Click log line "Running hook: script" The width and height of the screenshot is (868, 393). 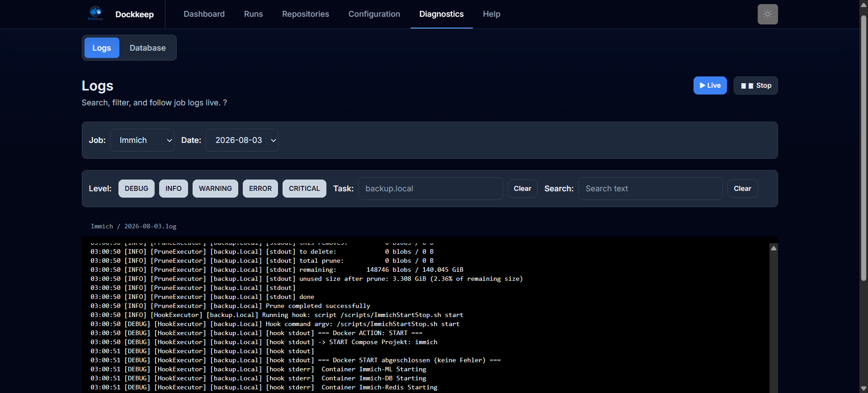[277, 315]
